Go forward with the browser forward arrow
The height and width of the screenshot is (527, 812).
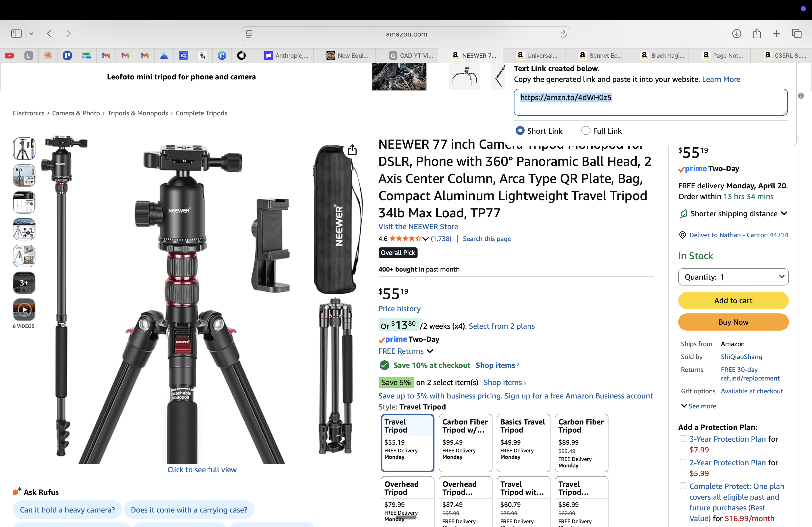pyautogui.click(x=68, y=33)
